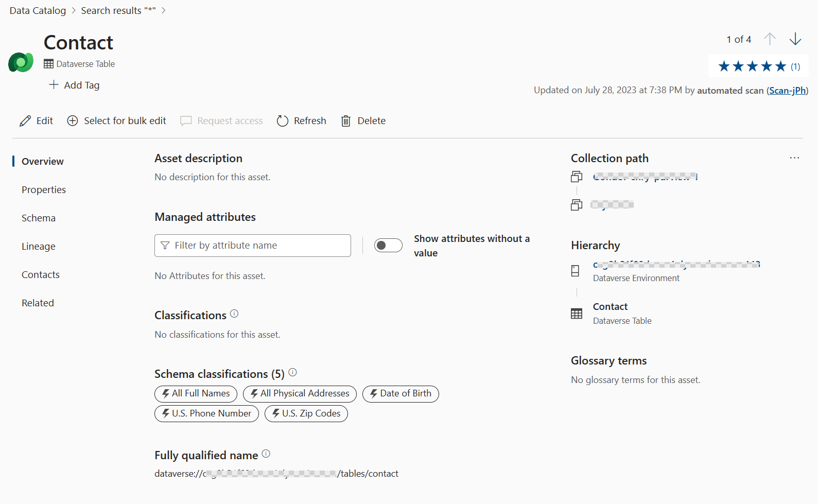Image resolution: width=818 pixels, height=504 pixels.
Task: Click the fifth rating star
Action: coord(781,66)
